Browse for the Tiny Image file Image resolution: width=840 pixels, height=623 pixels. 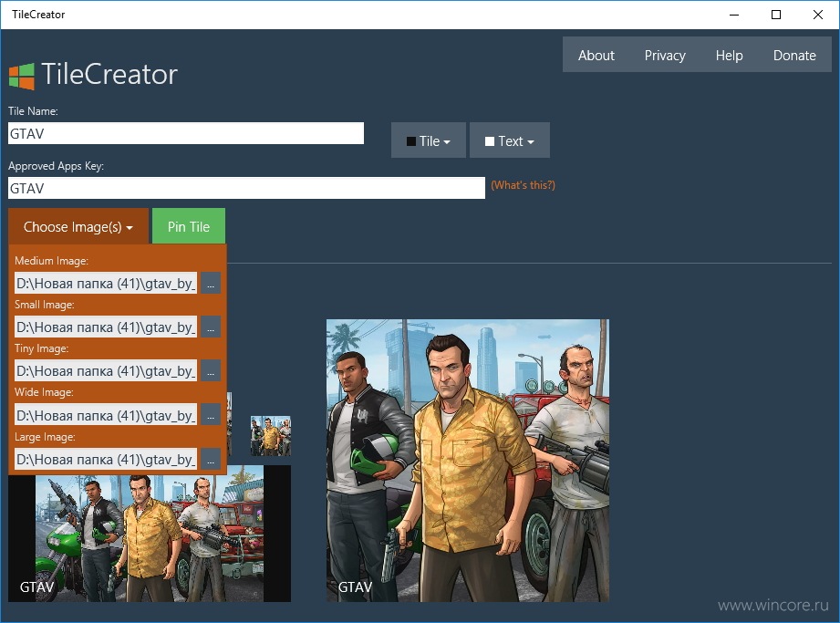[x=211, y=371]
